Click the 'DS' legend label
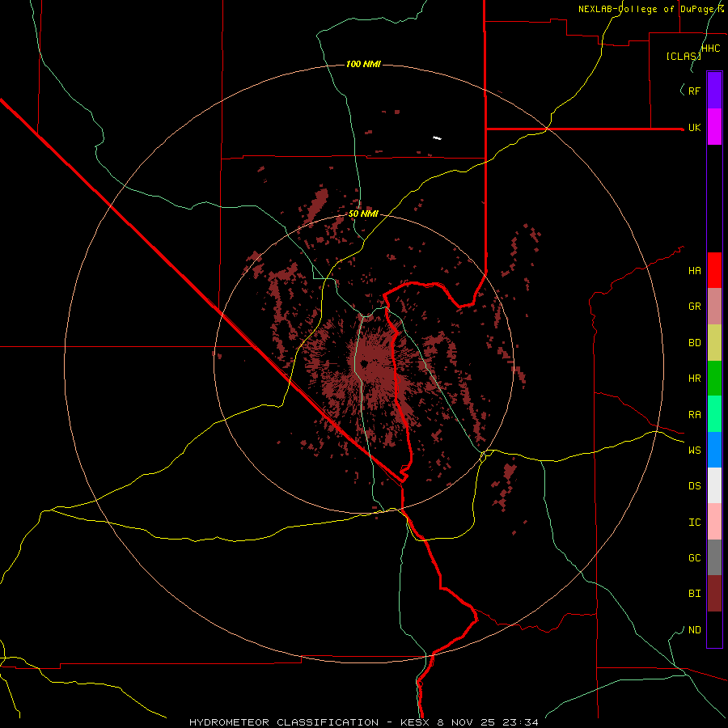The image size is (728, 728). click(694, 486)
